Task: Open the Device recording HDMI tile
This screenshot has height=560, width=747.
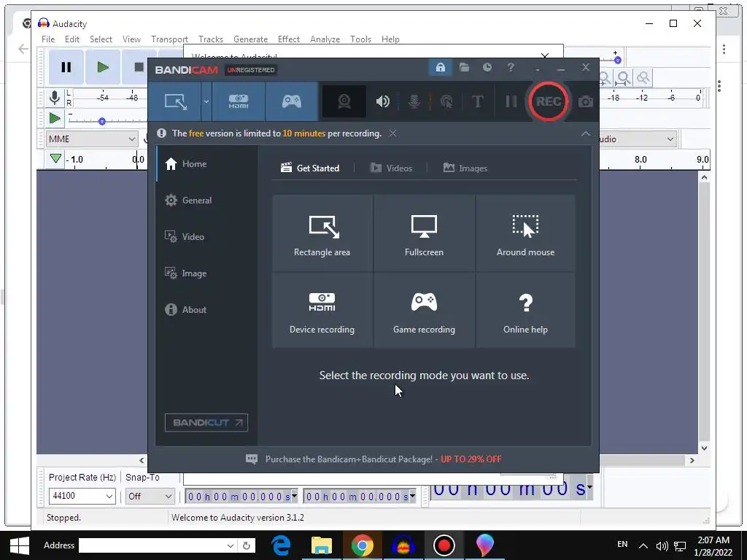Action: [x=322, y=310]
